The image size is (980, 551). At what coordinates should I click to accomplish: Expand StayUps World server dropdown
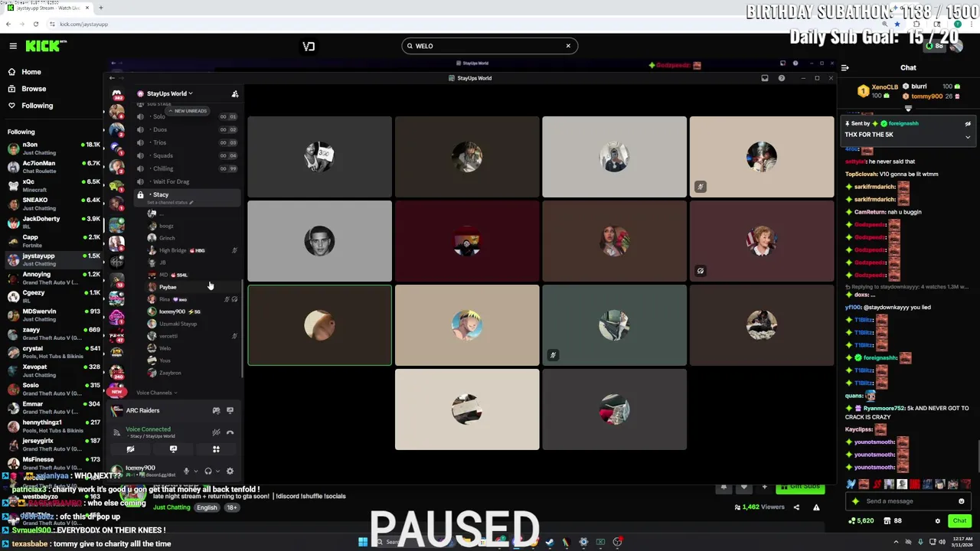[x=170, y=93]
